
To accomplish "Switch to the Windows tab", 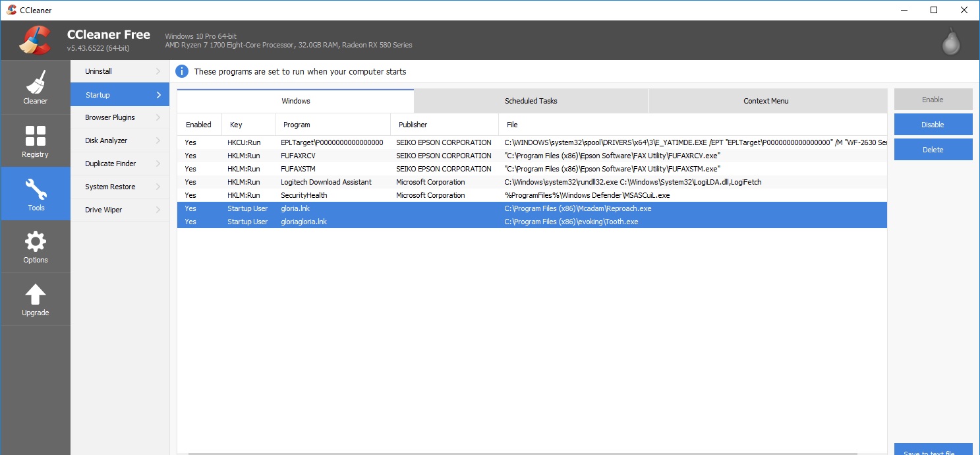I will (x=296, y=101).
